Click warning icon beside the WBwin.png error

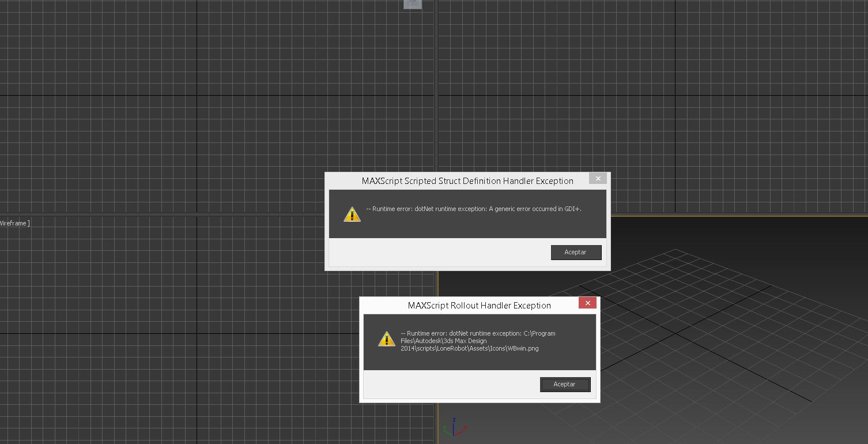[387, 339]
